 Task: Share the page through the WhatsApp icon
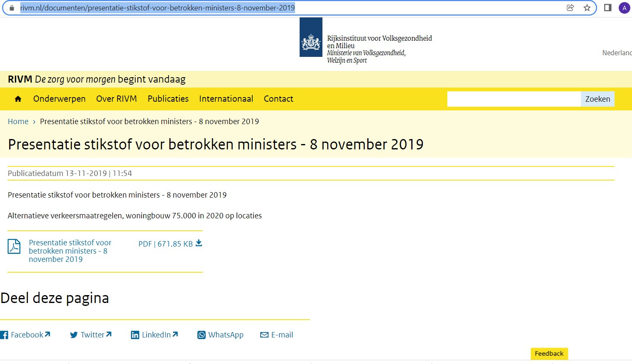pos(201,335)
